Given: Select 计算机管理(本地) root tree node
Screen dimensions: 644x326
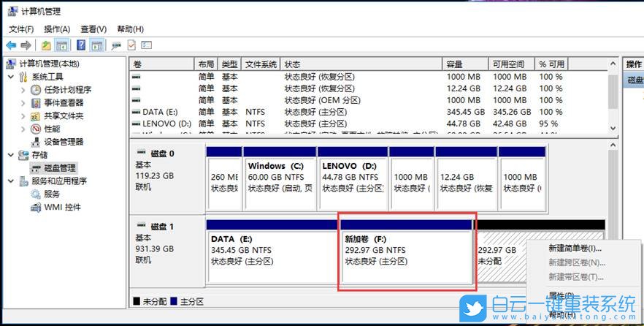Looking at the screenshot, I should click(50, 64).
